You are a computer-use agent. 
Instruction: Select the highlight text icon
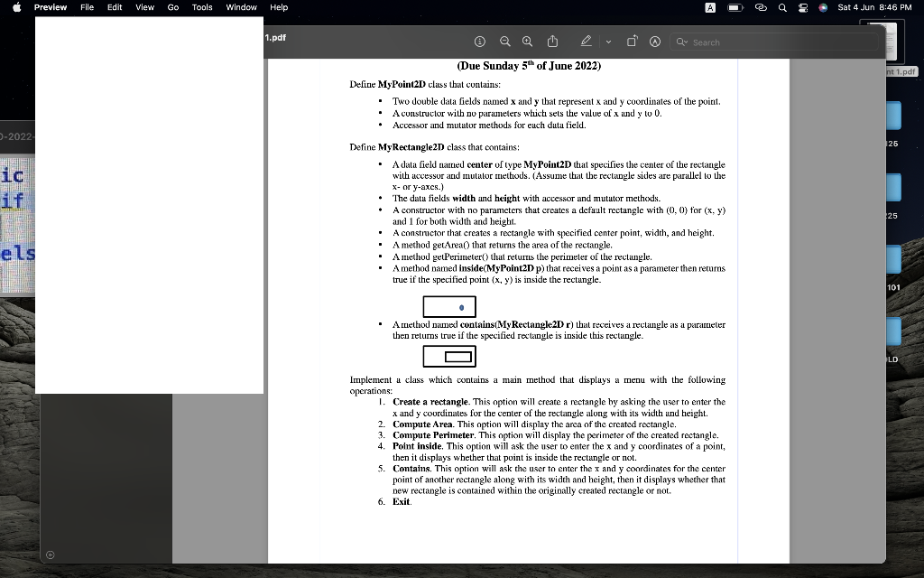(654, 41)
